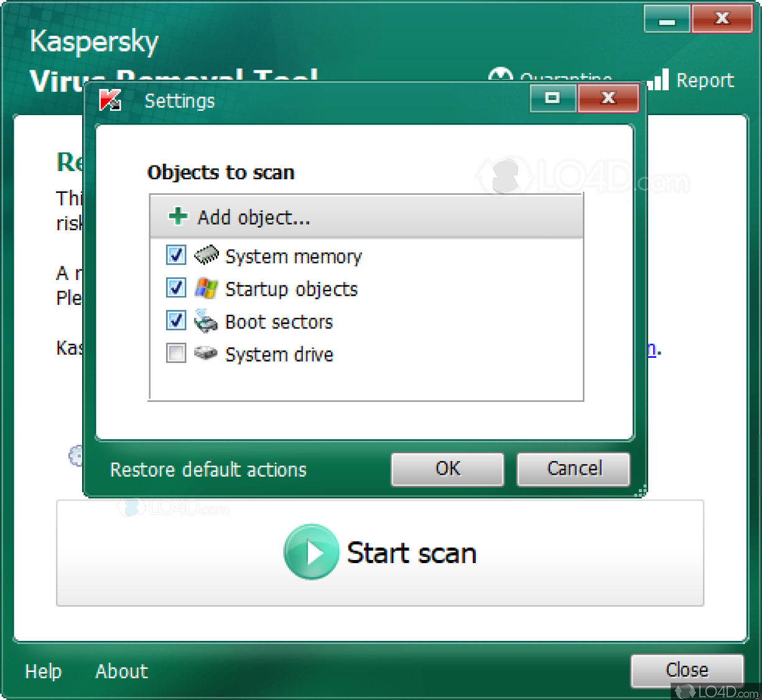Confirm settings with the OK button
The height and width of the screenshot is (700, 762).
coord(447,469)
